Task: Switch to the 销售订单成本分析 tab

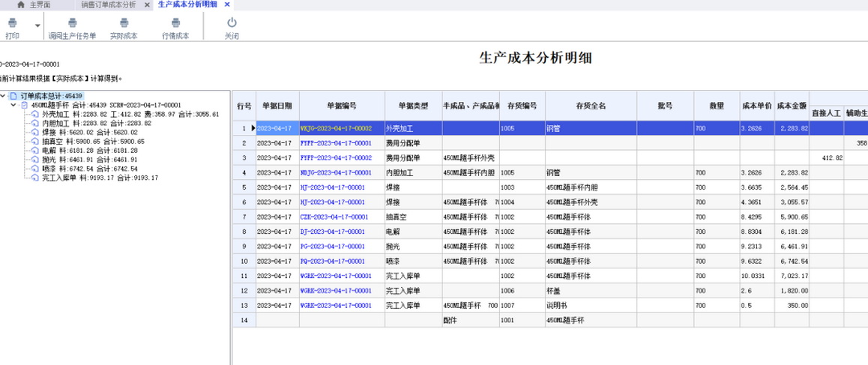Action: [109, 4]
